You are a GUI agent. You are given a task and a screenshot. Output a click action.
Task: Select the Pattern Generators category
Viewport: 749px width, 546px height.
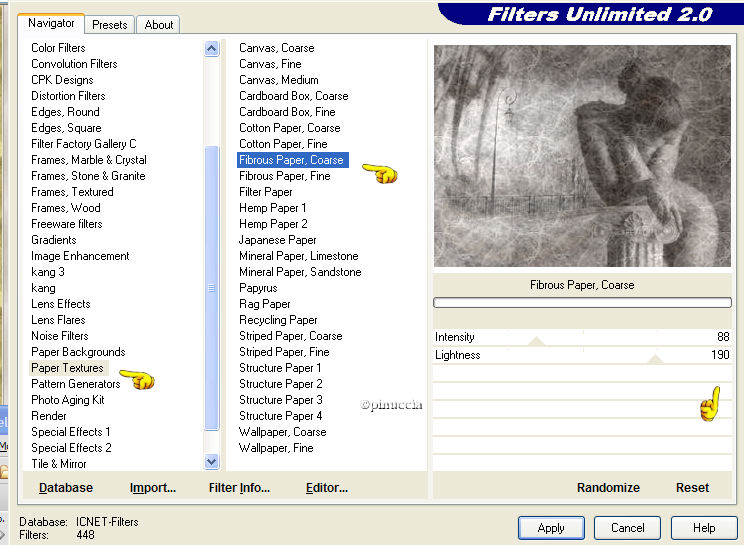tap(75, 384)
